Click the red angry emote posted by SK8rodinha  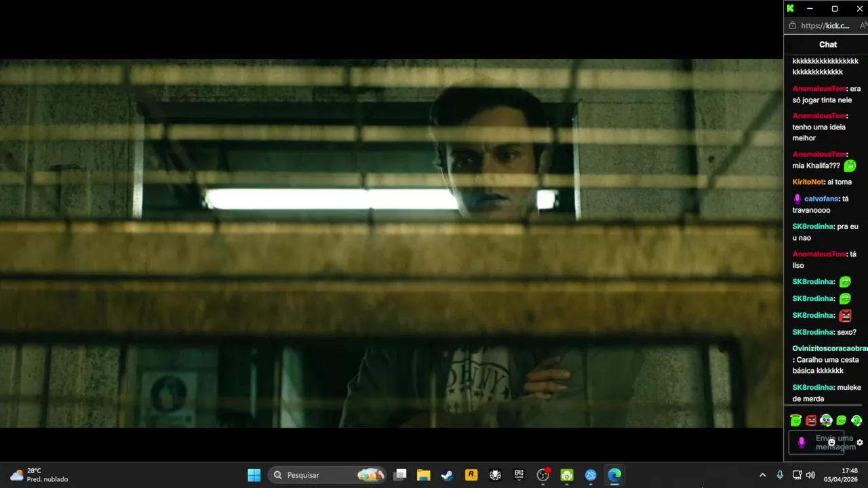(845, 315)
